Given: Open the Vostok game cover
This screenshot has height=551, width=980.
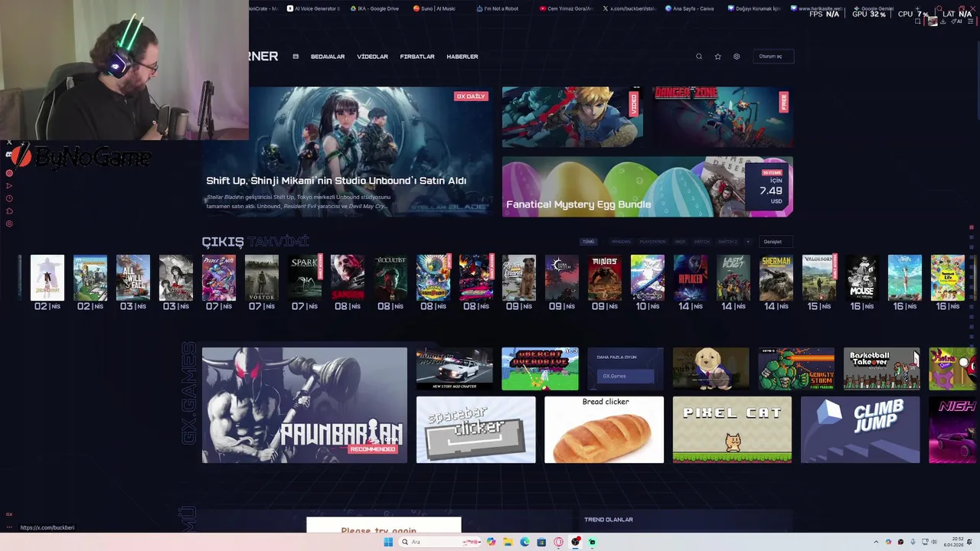Looking at the screenshot, I should point(261,277).
